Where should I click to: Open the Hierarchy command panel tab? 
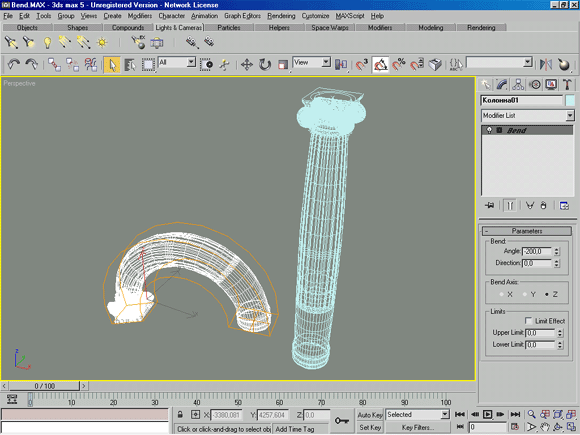pyautogui.click(x=518, y=85)
